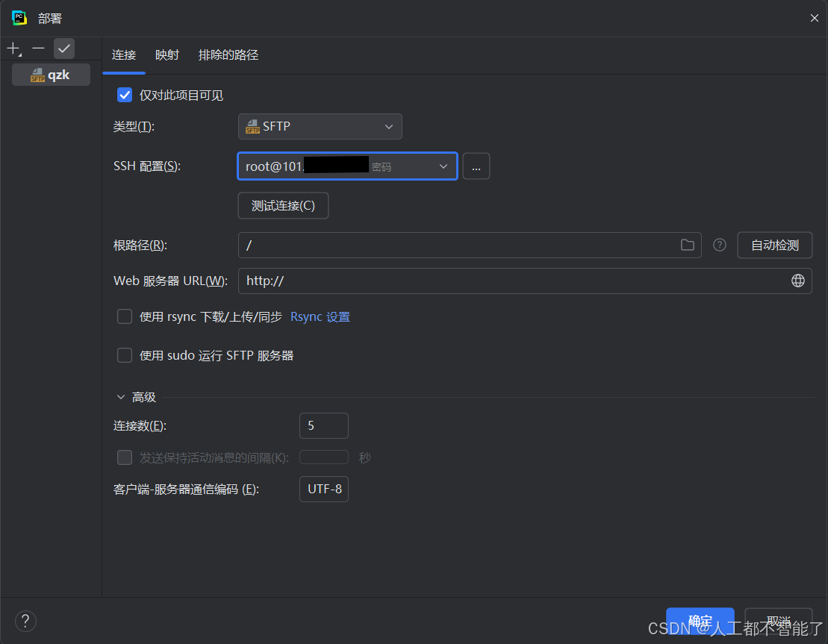The height and width of the screenshot is (644, 828).
Task: Click the help icon in the bottom-left corner
Action: click(25, 620)
